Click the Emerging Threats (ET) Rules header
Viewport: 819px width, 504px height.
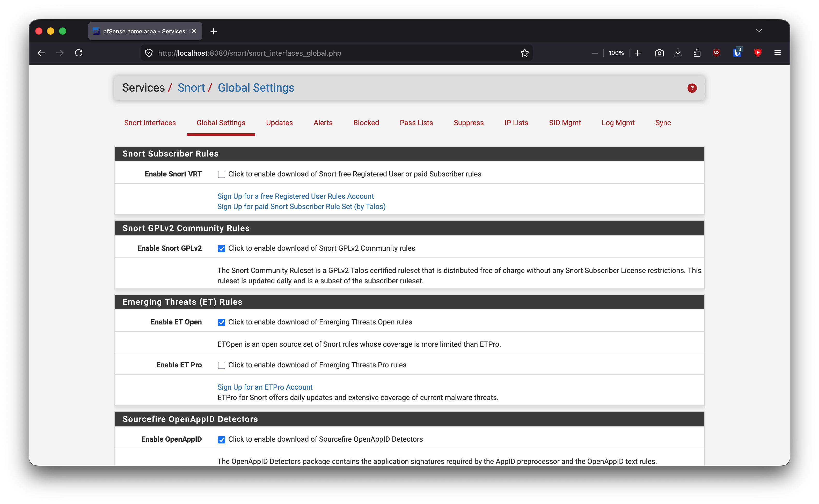coord(409,302)
